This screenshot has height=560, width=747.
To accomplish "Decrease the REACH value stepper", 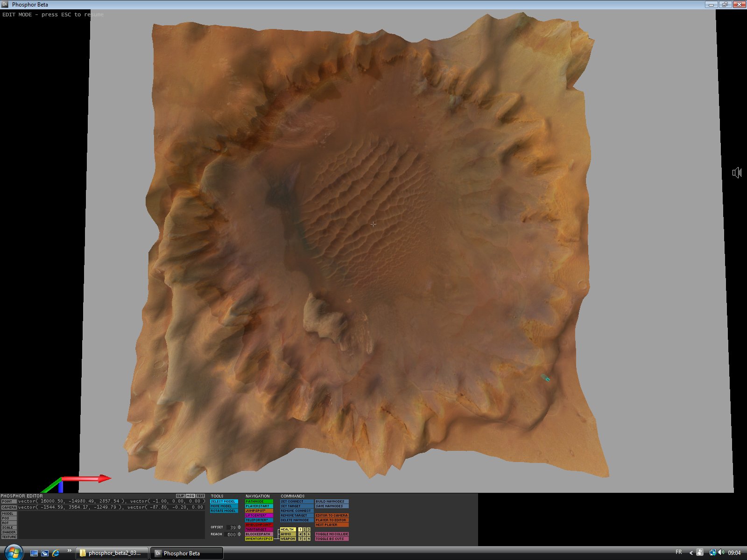I will click(x=239, y=536).
